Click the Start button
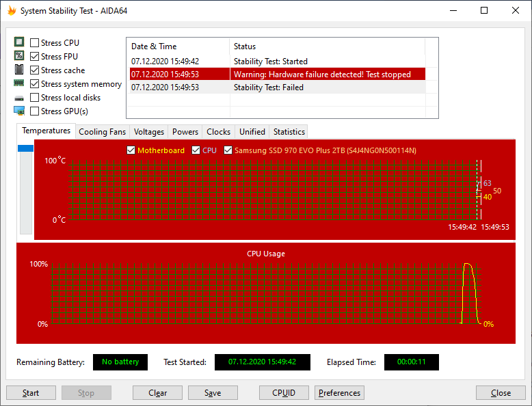Image resolution: width=532 pixels, height=406 pixels. [x=31, y=393]
